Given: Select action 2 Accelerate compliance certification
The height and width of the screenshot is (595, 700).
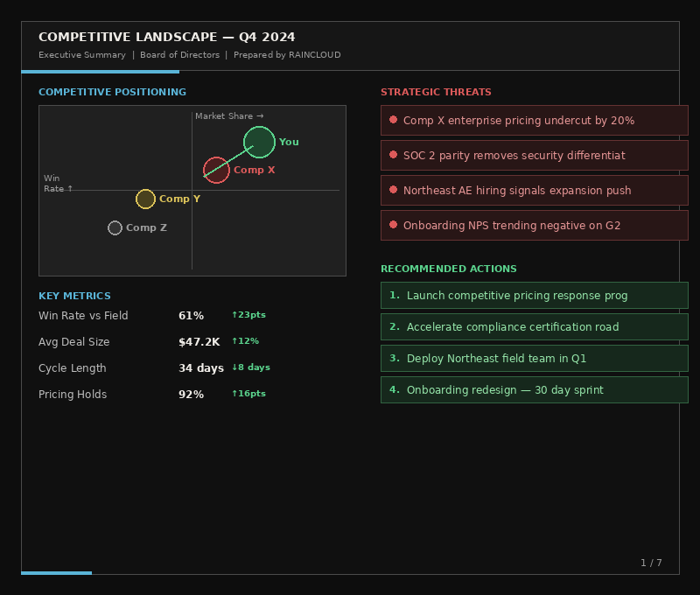Looking at the screenshot, I should tap(534, 327).
